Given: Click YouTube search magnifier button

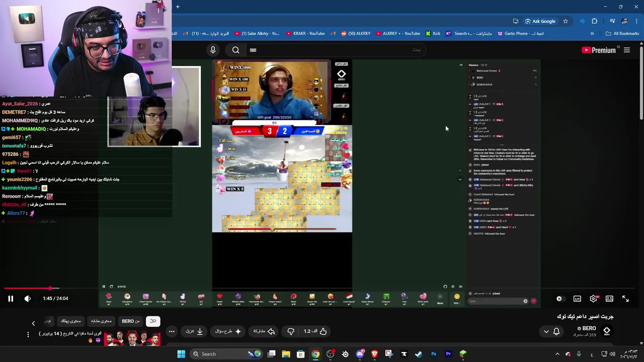Looking at the screenshot, I should pos(235,50).
